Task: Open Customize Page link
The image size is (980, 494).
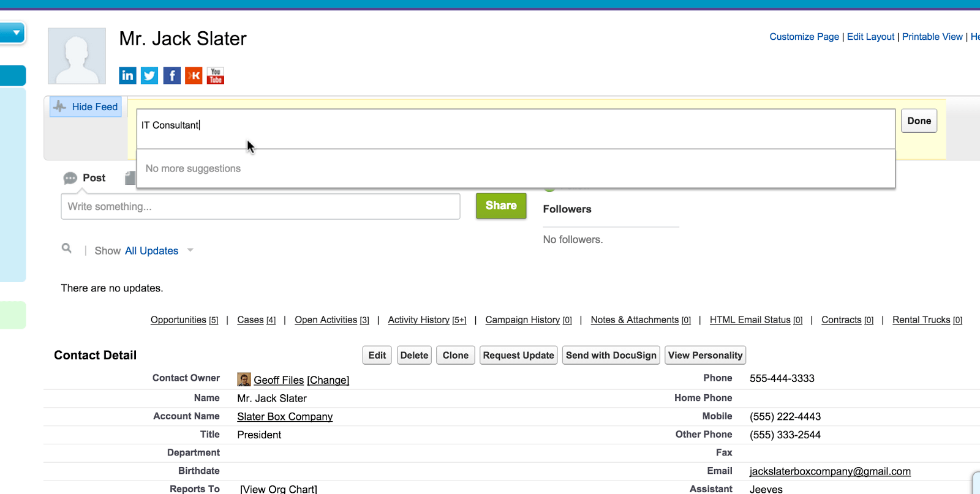Action: point(804,37)
